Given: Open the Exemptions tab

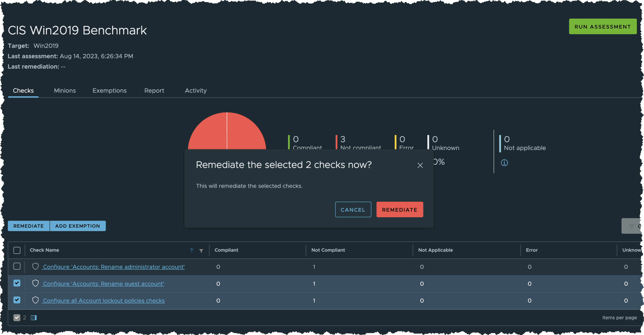Looking at the screenshot, I should pos(109,90).
